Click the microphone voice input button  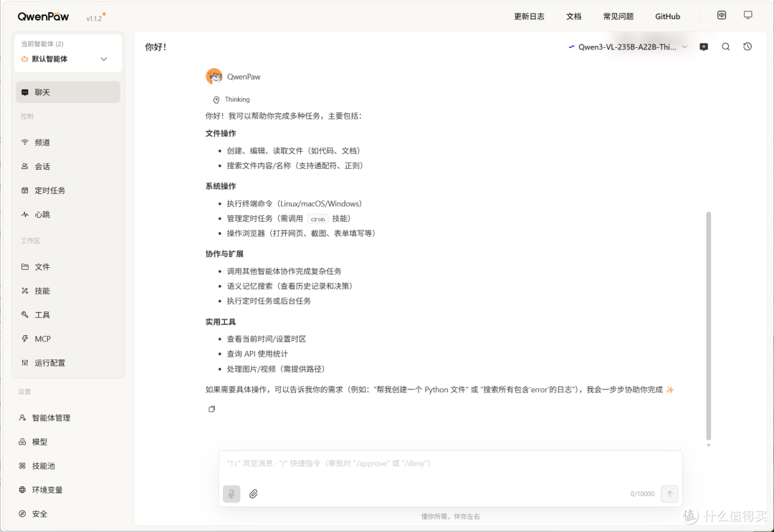point(231,493)
